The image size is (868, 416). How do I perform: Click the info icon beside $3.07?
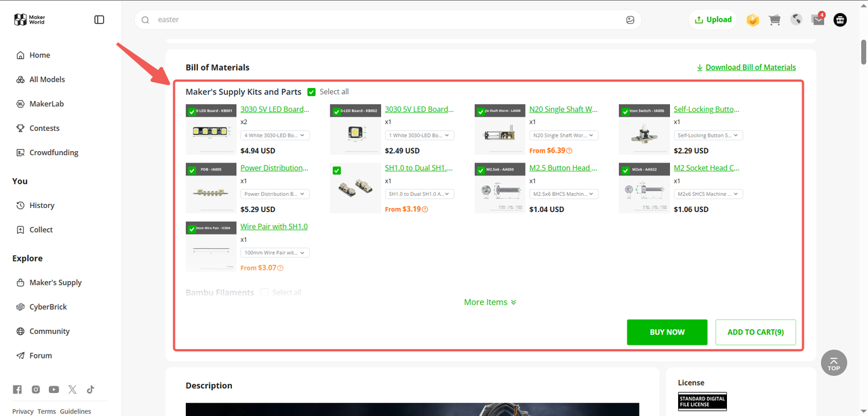click(x=280, y=268)
